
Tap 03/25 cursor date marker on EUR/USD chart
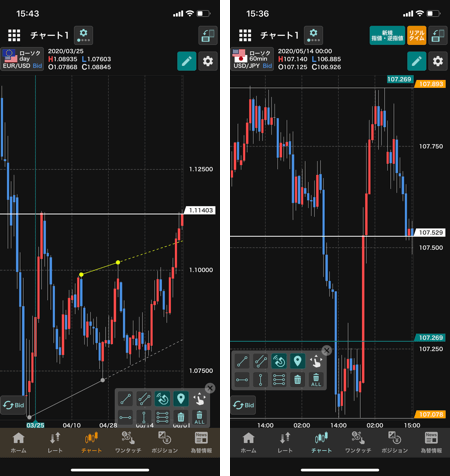(x=35, y=425)
